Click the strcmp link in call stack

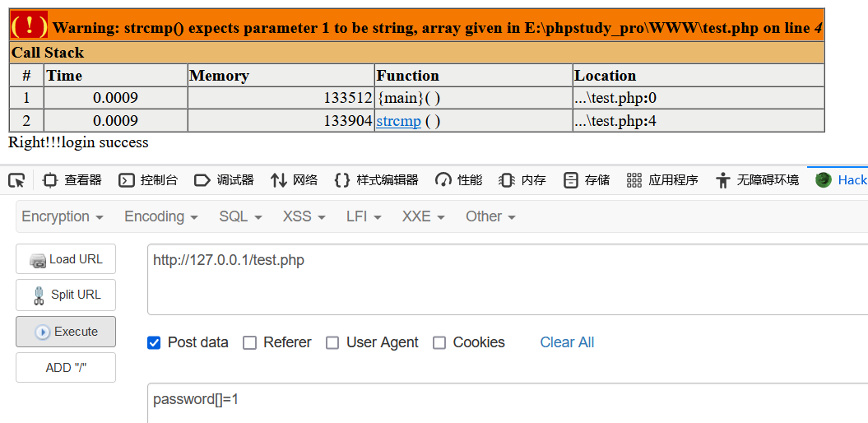tap(399, 121)
